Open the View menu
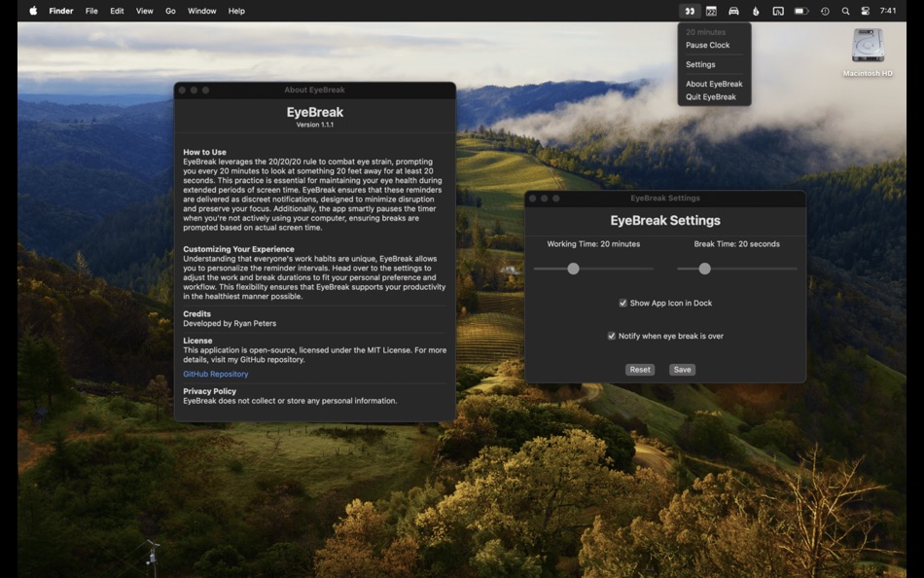The height and width of the screenshot is (578, 924). click(x=144, y=11)
